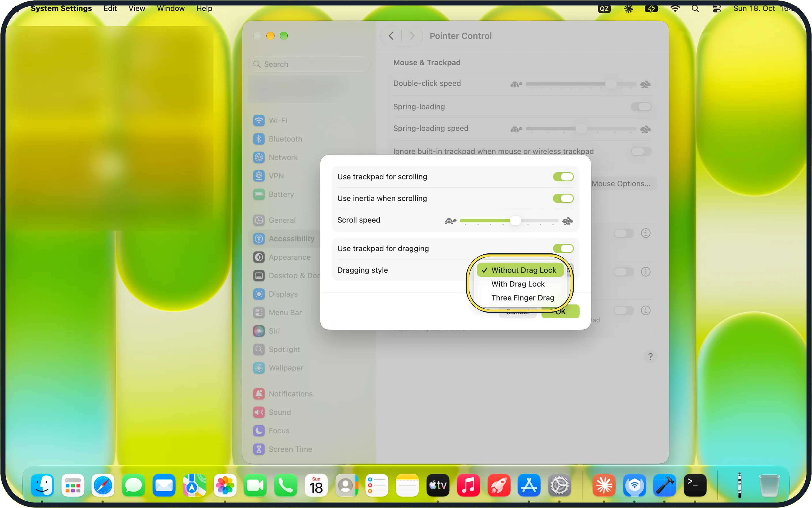The width and height of the screenshot is (812, 508).
Task: Go back with the back chevron
Action: pyautogui.click(x=391, y=36)
